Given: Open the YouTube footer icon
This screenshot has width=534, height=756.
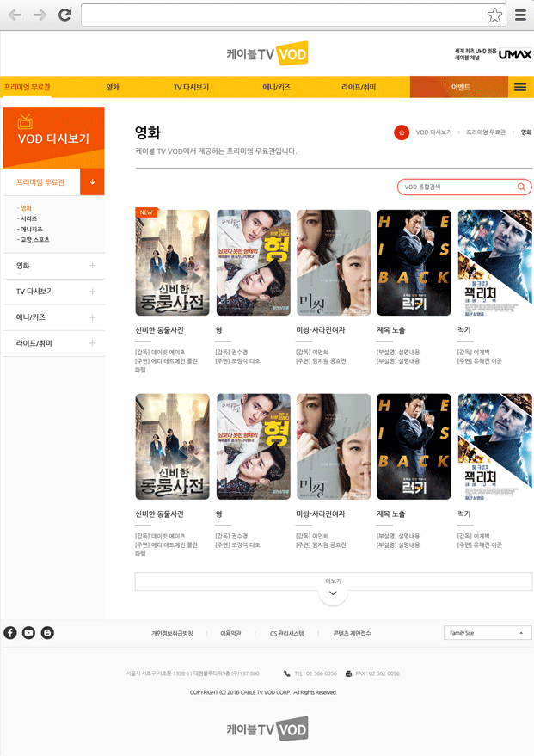Looking at the screenshot, I should coord(29,633).
